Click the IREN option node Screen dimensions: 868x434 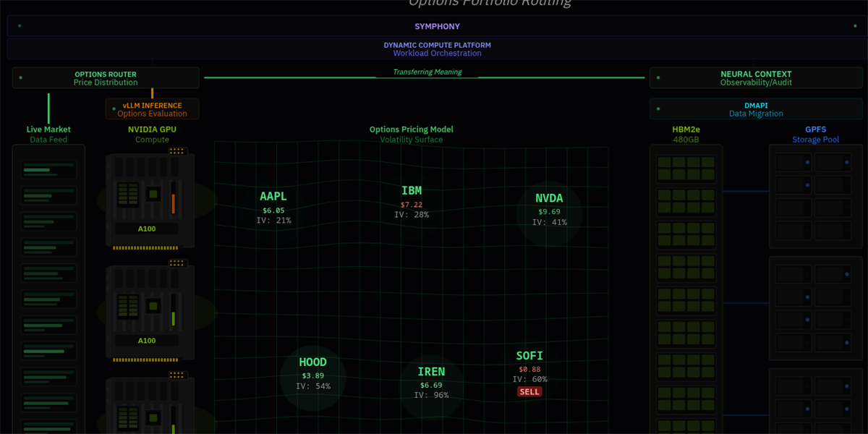(431, 383)
